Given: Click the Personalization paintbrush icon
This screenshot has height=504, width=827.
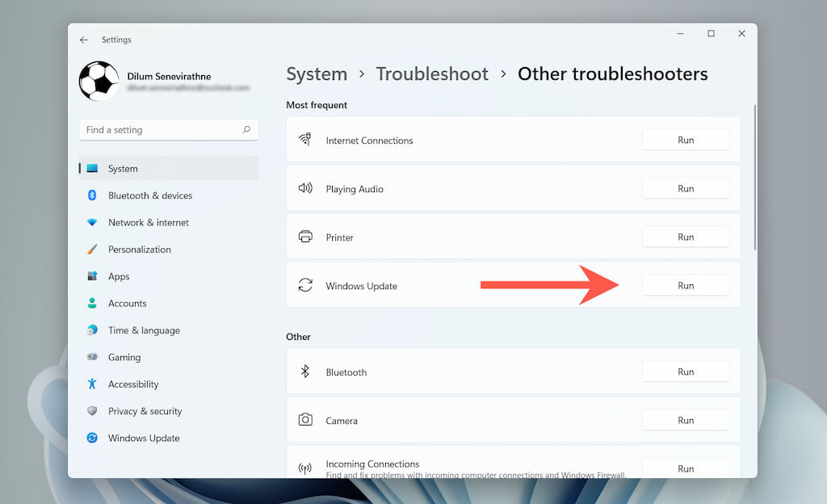Looking at the screenshot, I should pyautogui.click(x=92, y=250).
